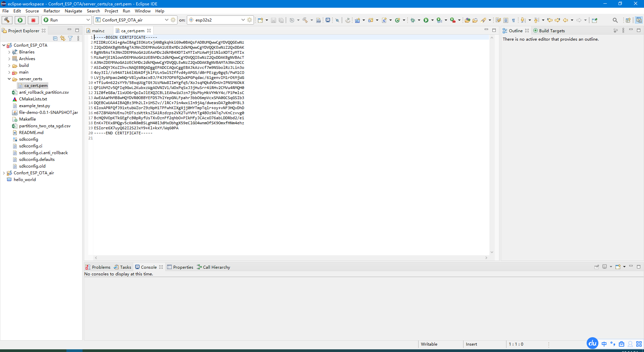Click the New Class icon
The width and height of the screenshot is (644, 352).
point(397,20)
